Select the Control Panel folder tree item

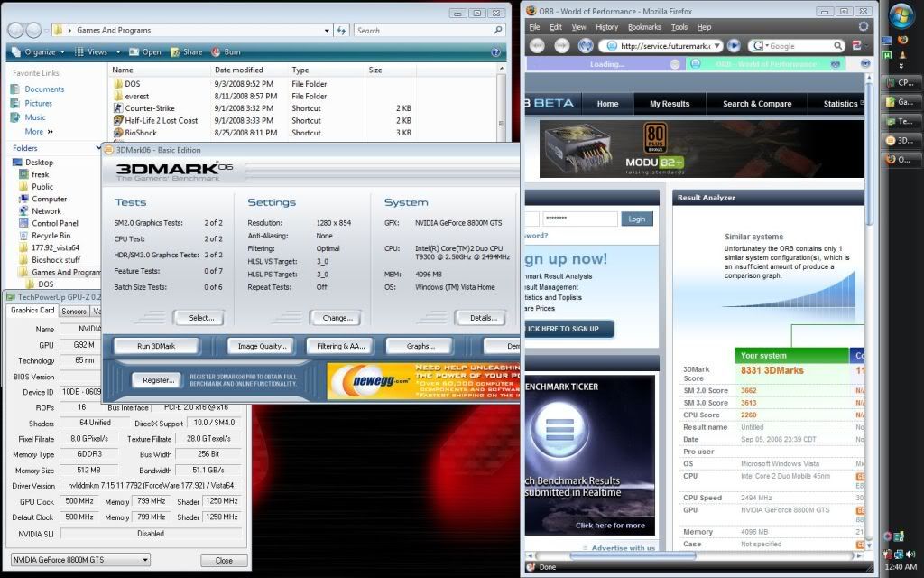(55, 224)
